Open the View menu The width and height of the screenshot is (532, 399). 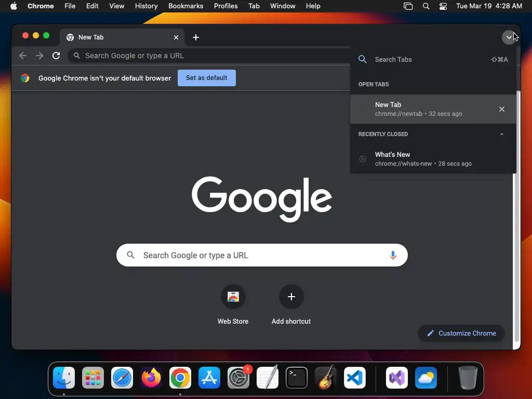(x=117, y=6)
